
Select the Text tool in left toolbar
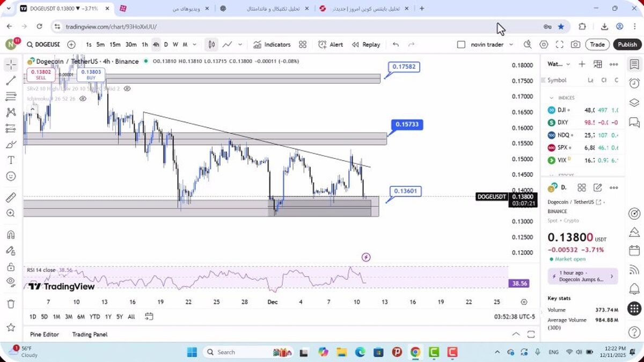pos(10,160)
